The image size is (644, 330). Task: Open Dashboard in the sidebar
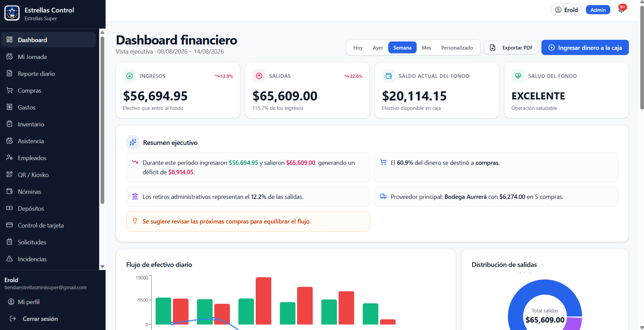tap(49, 40)
